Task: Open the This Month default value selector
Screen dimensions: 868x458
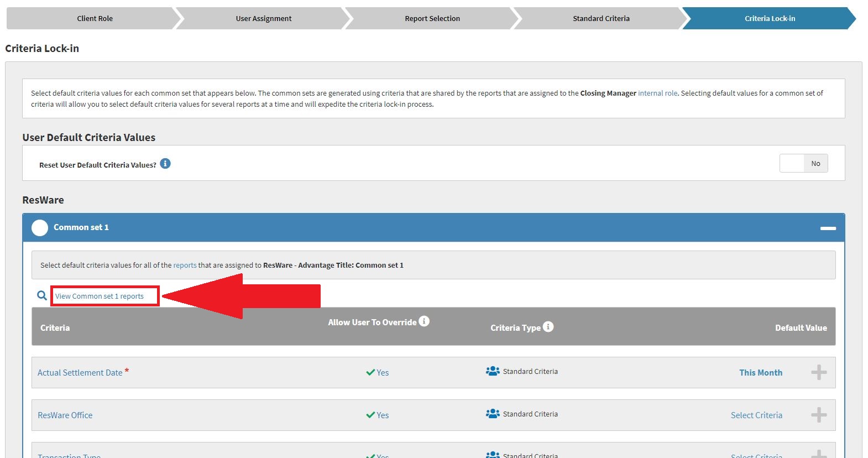Action: point(760,373)
